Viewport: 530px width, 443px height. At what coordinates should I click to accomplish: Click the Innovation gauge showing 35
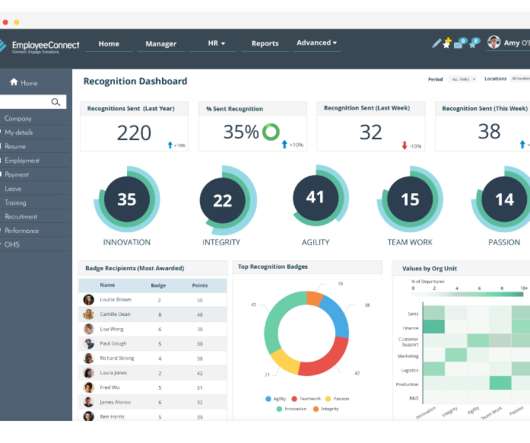point(127,199)
